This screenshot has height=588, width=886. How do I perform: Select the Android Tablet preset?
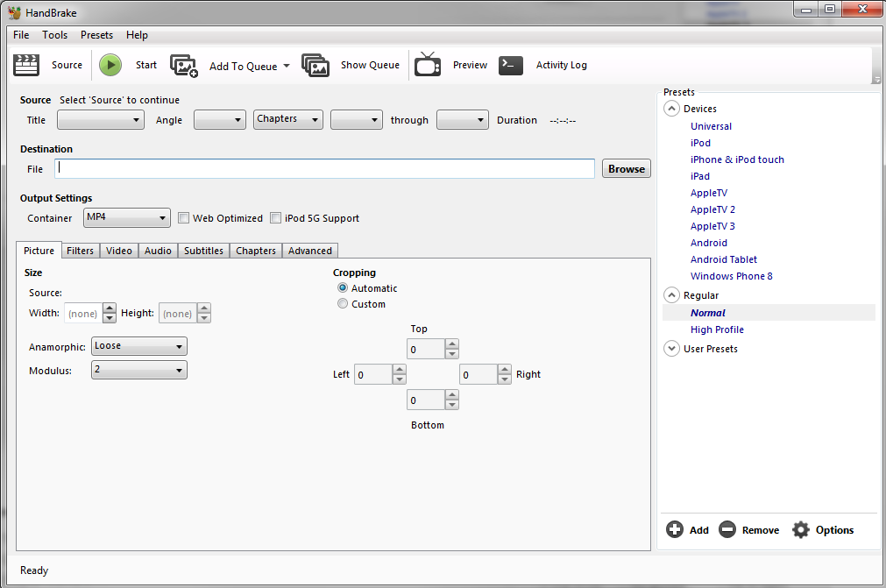724,259
